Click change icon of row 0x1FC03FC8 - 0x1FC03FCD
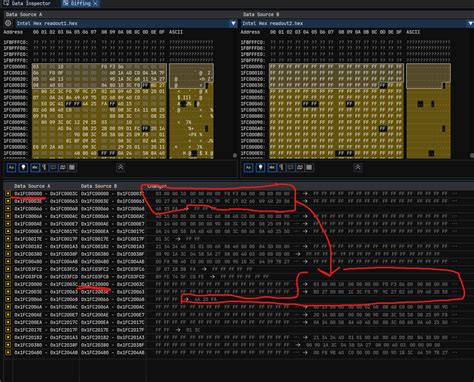This screenshot has height=382, width=474. pos(8,277)
